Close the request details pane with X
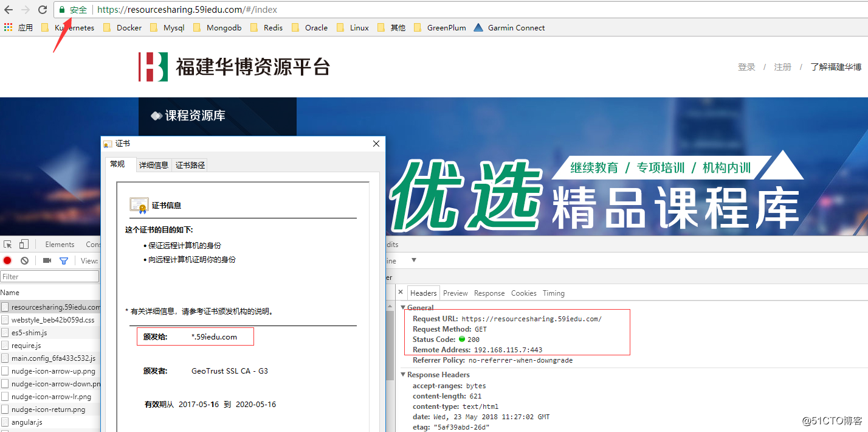This screenshot has width=868, height=432. (401, 293)
